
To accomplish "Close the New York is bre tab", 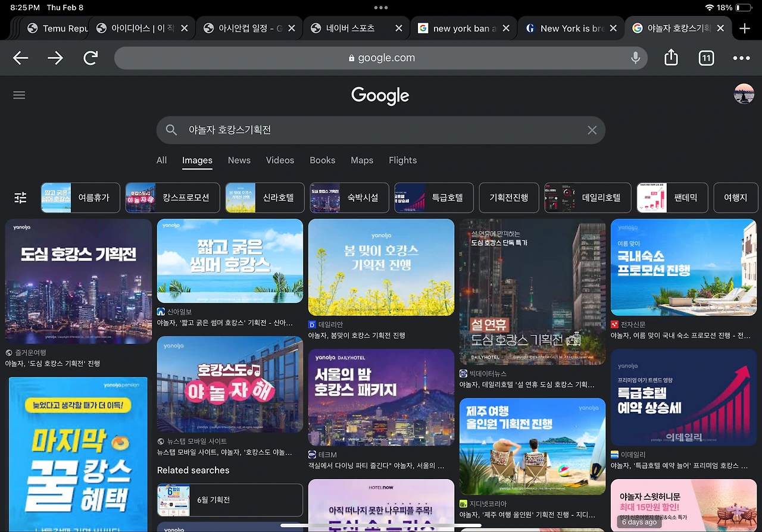I will point(613,29).
